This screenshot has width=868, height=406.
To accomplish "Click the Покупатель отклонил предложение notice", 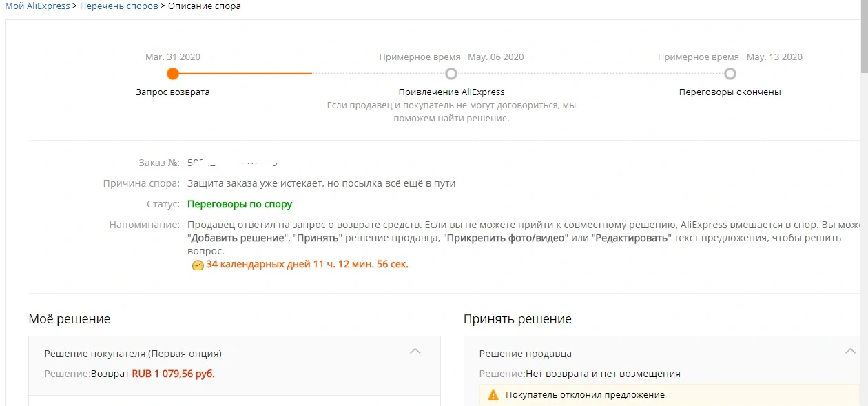I will pyautogui.click(x=585, y=395).
